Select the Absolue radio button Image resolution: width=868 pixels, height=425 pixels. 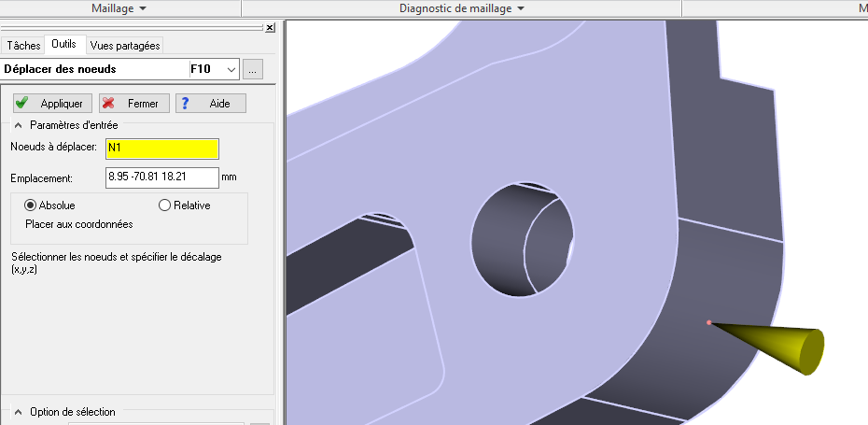(x=31, y=205)
